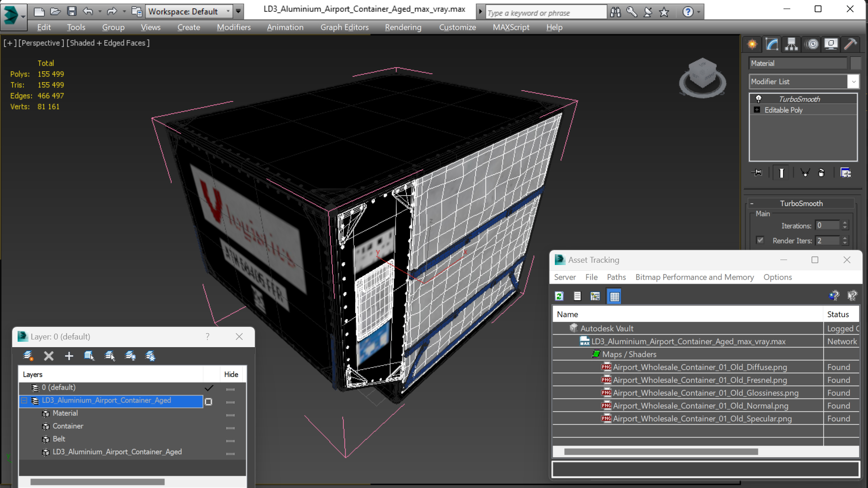Open the Help question mark dropdown arrow
This screenshot has width=868, height=488.
(699, 12)
